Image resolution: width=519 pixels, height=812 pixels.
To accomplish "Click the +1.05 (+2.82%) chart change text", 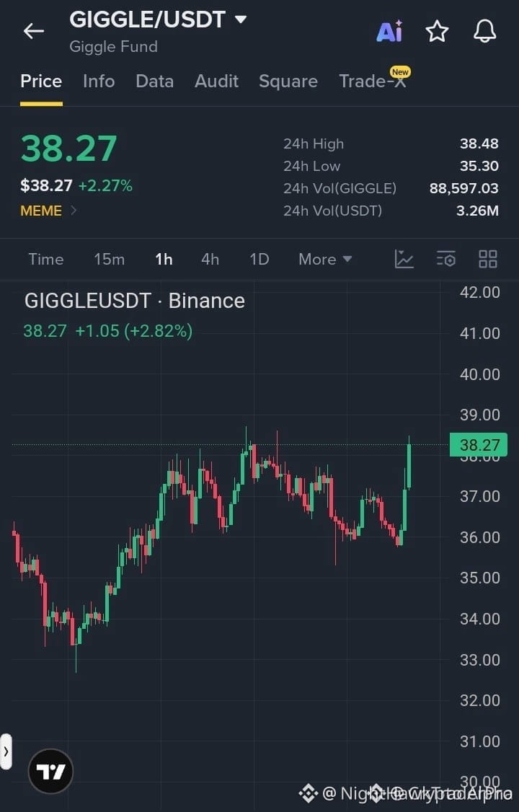I will pyautogui.click(x=134, y=330).
